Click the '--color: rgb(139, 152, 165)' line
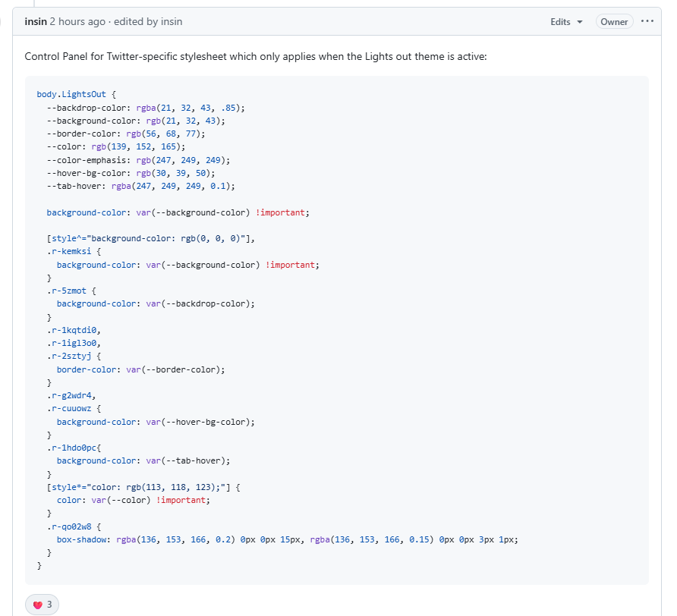The width and height of the screenshot is (677, 616). point(116,146)
